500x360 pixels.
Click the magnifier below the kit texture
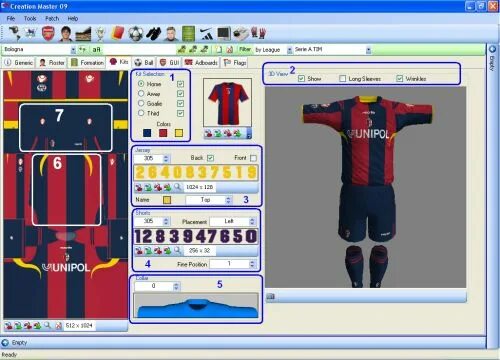click(x=48, y=325)
